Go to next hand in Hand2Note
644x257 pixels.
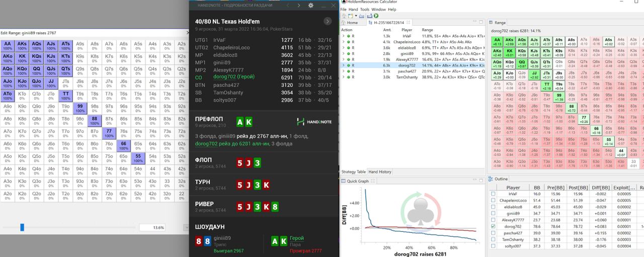click(x=298, y=5)
